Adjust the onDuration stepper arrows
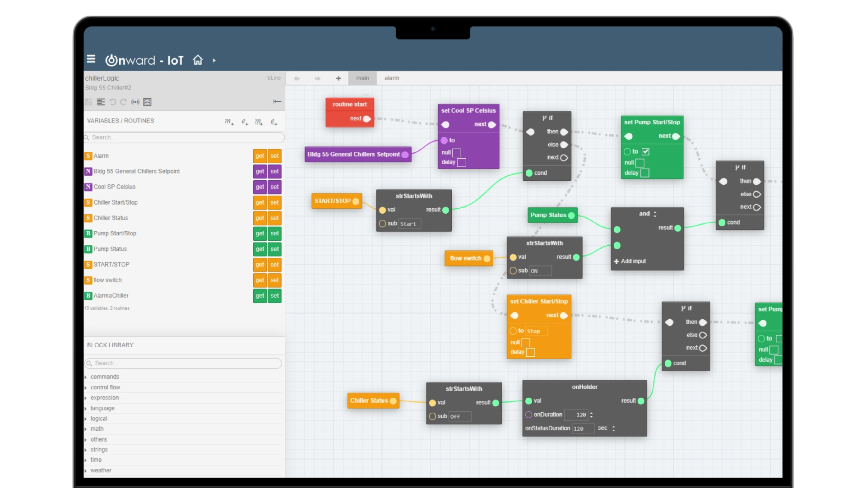 click(591, 415)
